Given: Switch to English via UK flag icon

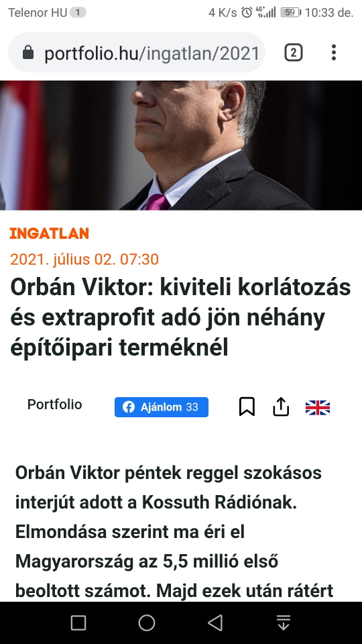Looking at the screenshot, I should pos(318,407).
